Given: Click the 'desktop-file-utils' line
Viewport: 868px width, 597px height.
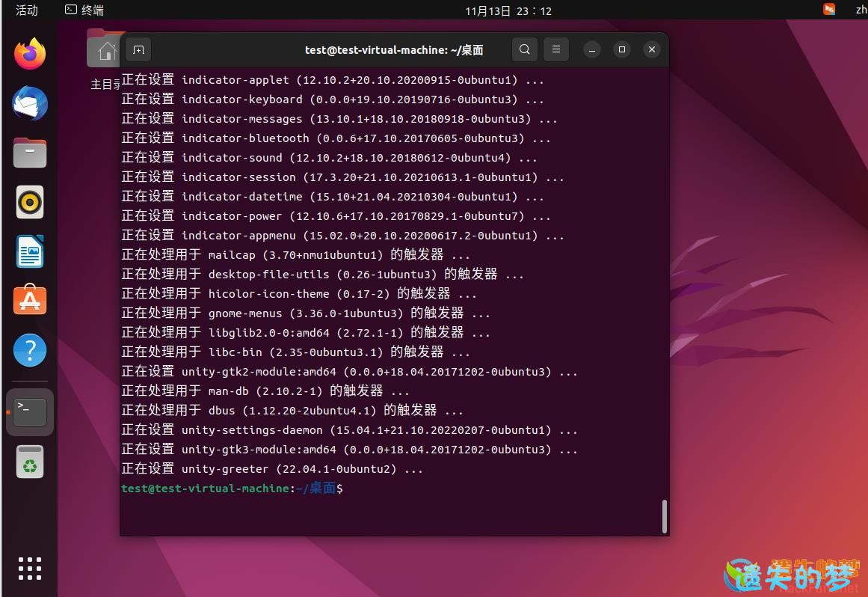Looking at the screenshot, I should tap(322, 274).
